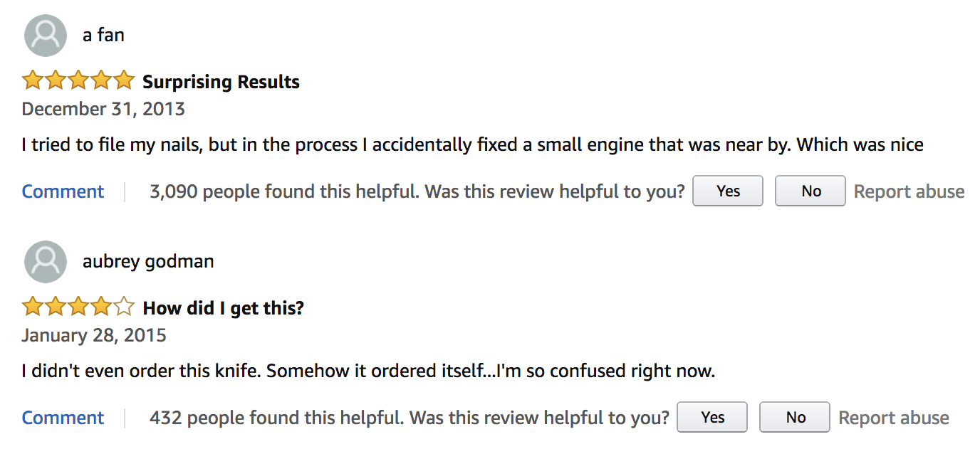Report abuse on the 'a fan' review
The height and width of the screenshot is (454, 980).
coord(909,191)
